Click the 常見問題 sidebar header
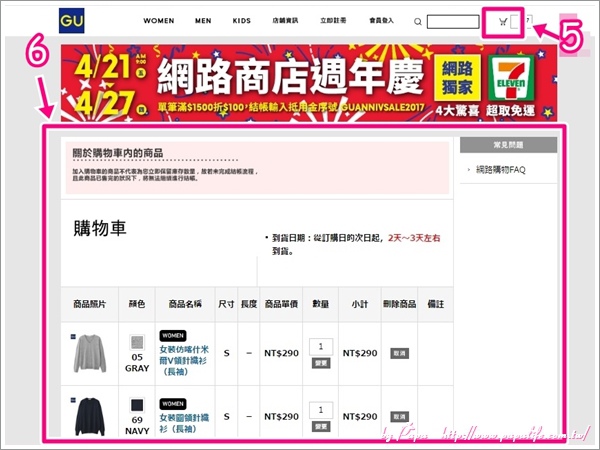The width and height of the screenshot is (600, 450). click(x=508, y=145)
